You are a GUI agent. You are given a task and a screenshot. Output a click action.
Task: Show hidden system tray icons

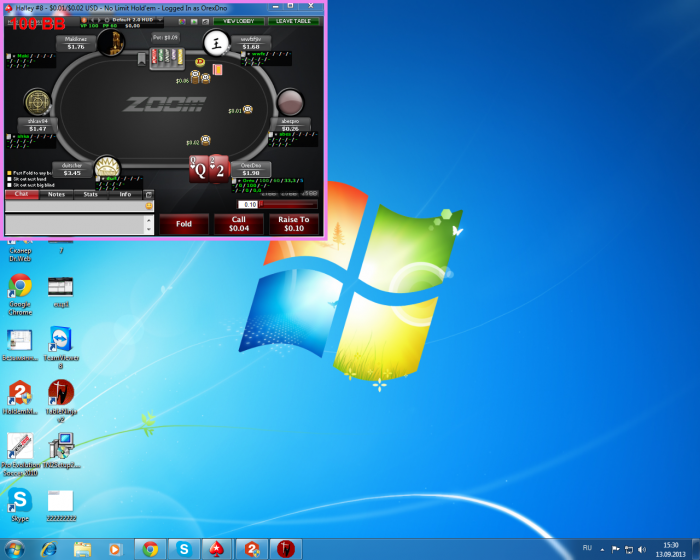click(601, 549)
